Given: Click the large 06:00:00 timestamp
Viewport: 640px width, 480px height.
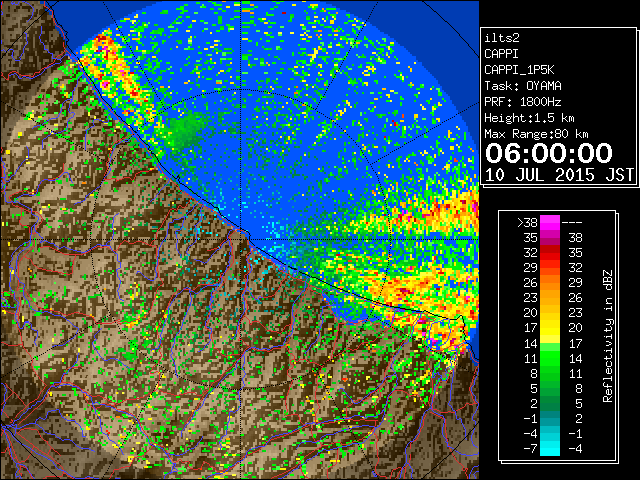Looking at the screenshot, I should pyautogui.click(x=549, y=153).
